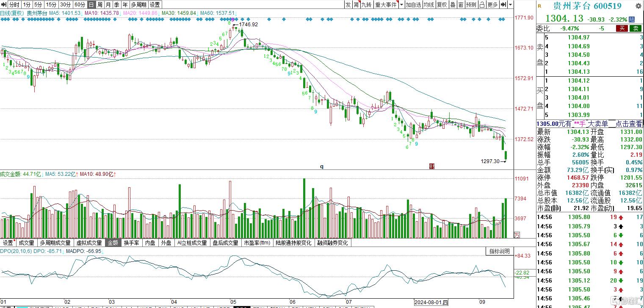Select the 30分 period tab
This screenshot has height=308, width=644.
[x=65, y=5]
